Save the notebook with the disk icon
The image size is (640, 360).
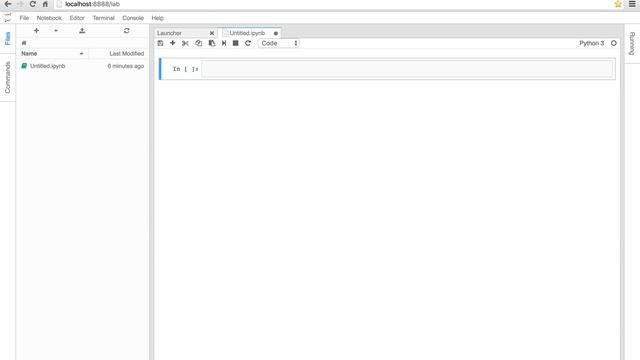point(160,43)
